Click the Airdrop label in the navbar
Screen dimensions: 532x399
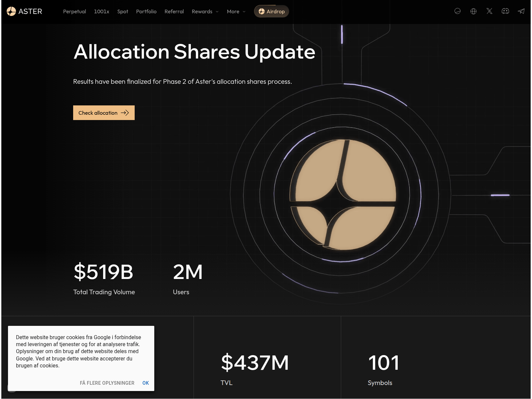point(276,11)
